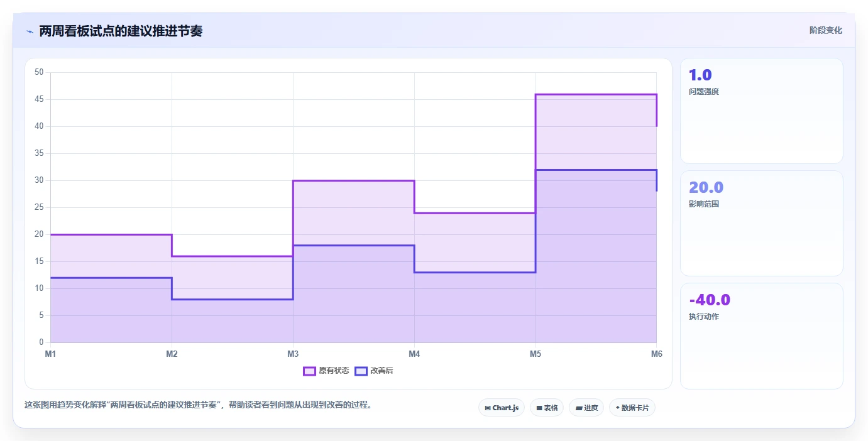Click the 执行动作 label

click(704, 317)
